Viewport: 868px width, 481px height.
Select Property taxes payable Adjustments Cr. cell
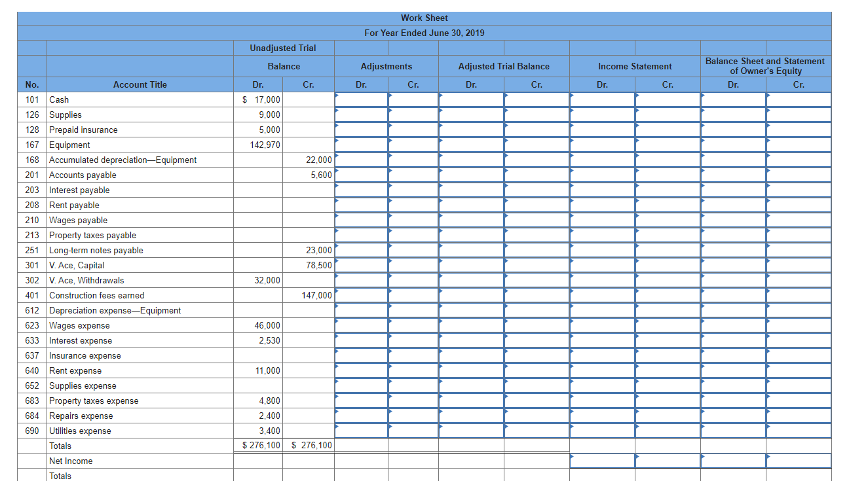[413, 235]
